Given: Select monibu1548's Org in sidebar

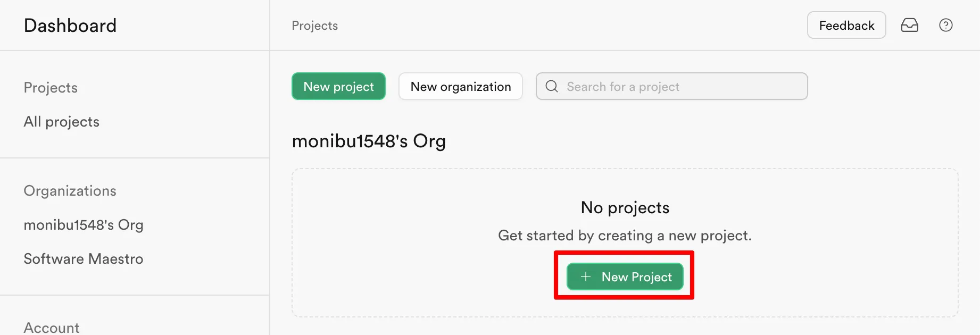Looking at the screenshot, I should pyautogui.click(x=84, y=225).
